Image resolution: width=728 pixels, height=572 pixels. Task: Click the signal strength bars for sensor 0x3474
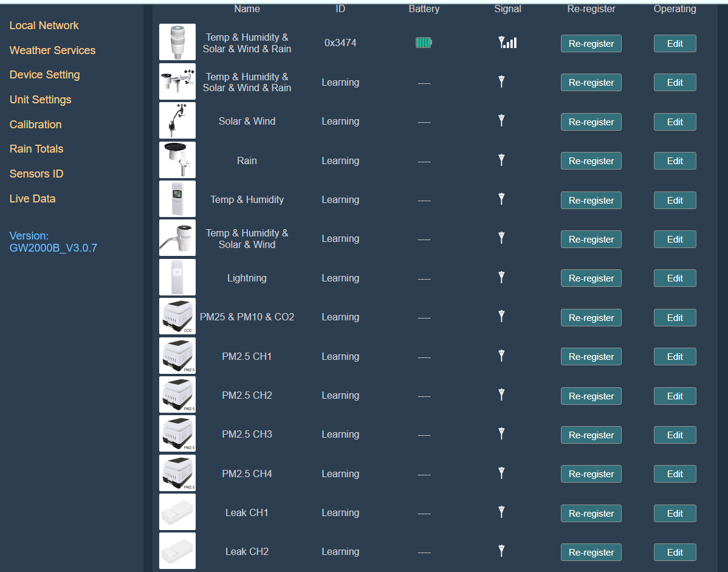click(507, 43)
